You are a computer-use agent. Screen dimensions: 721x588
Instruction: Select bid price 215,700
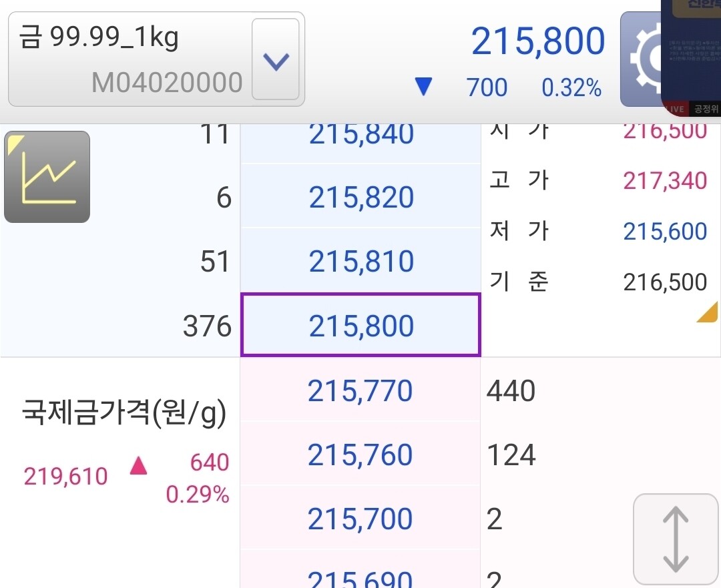[x=360, y=518]
